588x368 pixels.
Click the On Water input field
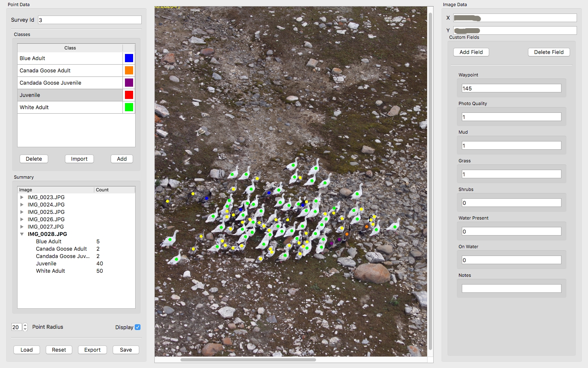[x=512, y=260]
